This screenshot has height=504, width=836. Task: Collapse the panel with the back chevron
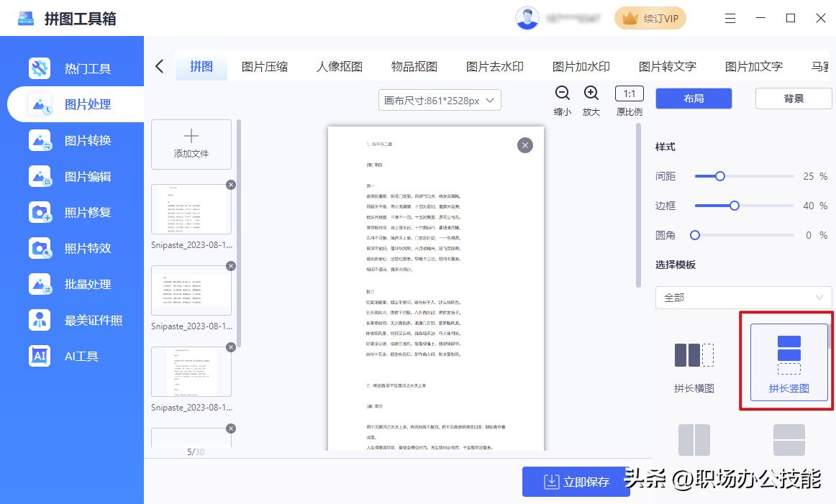(x=159, y=65)
